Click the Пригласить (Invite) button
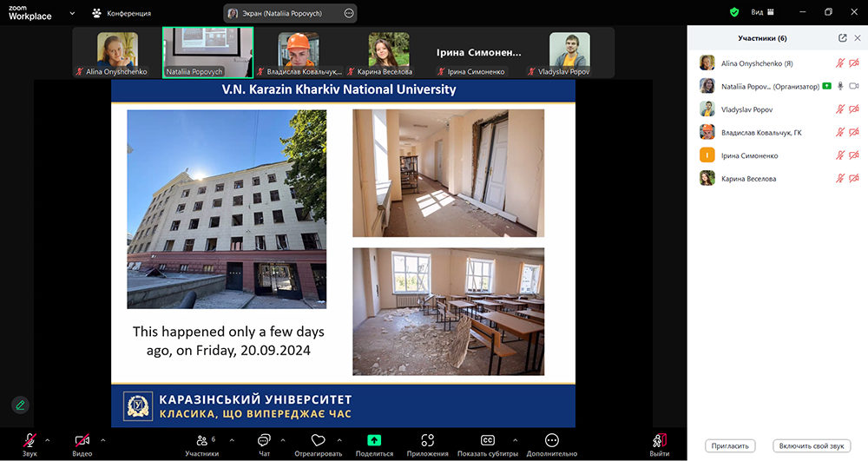This screenshot has height=461, width=868. (x=730, y=445)
